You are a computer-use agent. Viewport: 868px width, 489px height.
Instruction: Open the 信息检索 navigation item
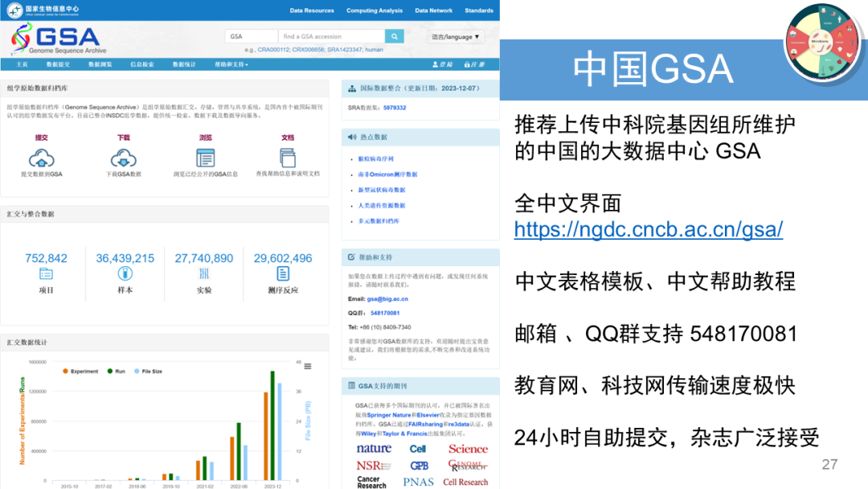pyautogui.click(x=142, y=65)
